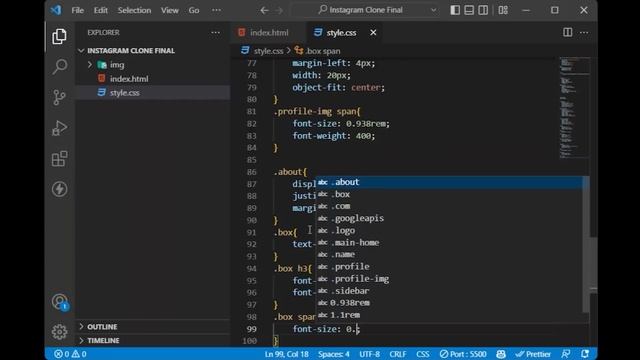Image resolution: width=640 pixels, height=360 pixels.
Task: Open editor More Actions ellipsis
Action: point(584,32)
